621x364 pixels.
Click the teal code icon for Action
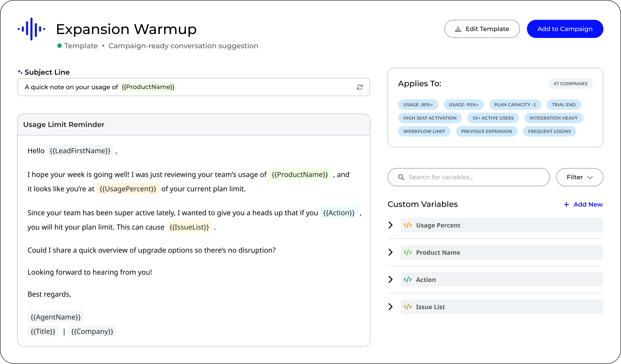tap(408, 280)
